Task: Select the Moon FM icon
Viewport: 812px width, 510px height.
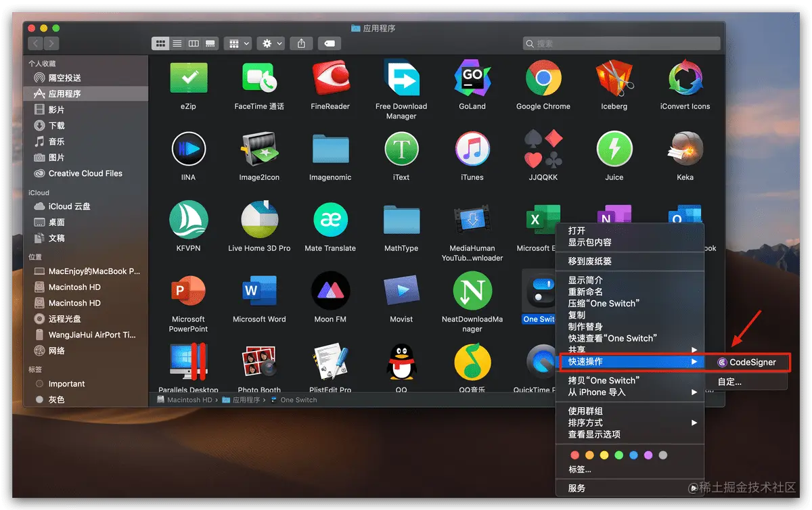Action: point(330,292)
